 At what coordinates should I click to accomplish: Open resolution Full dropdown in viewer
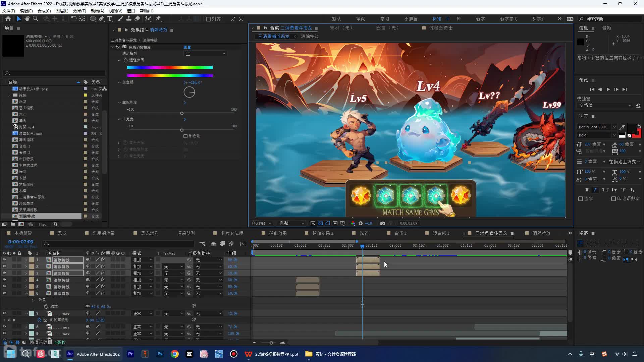(291, 223)
